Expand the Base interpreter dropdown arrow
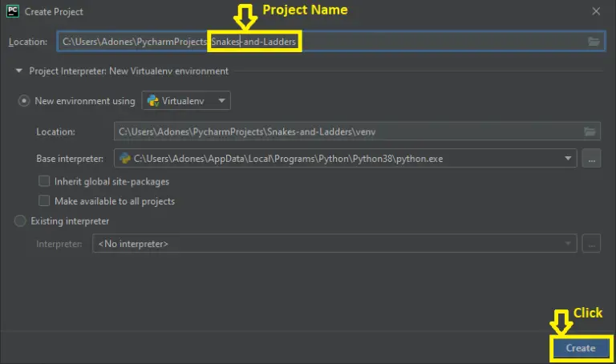Viewport: 616px width, 364px height. [x=568, y=159]
